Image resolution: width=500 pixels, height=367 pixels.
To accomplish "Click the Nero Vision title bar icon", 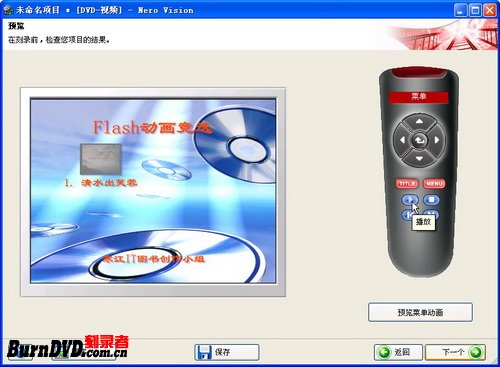I will (8, 10).
